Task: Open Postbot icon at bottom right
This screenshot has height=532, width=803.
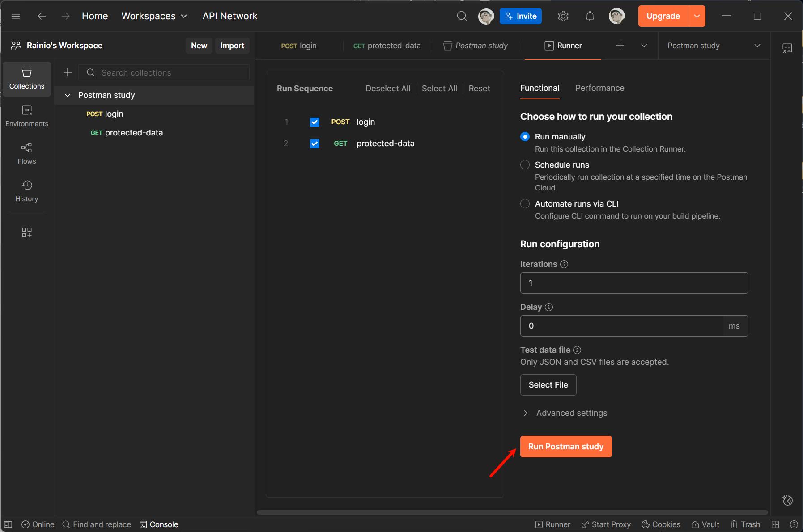Action: (x=787, y=500)
